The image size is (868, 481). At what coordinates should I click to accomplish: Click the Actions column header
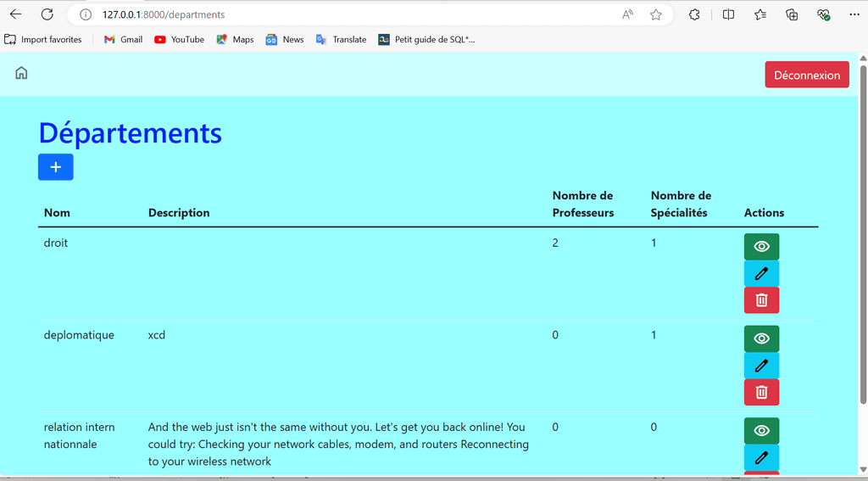pos(764,213)
